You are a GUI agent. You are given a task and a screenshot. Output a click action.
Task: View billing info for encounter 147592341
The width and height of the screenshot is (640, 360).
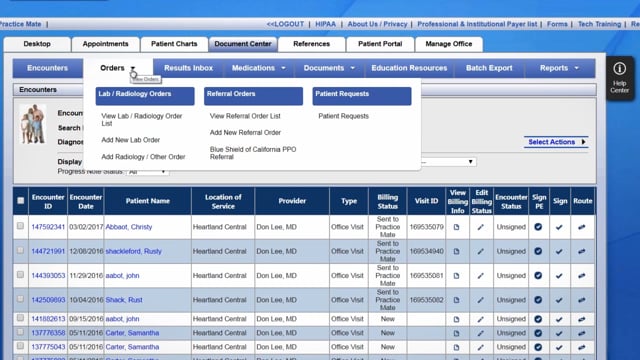point(456,227)
